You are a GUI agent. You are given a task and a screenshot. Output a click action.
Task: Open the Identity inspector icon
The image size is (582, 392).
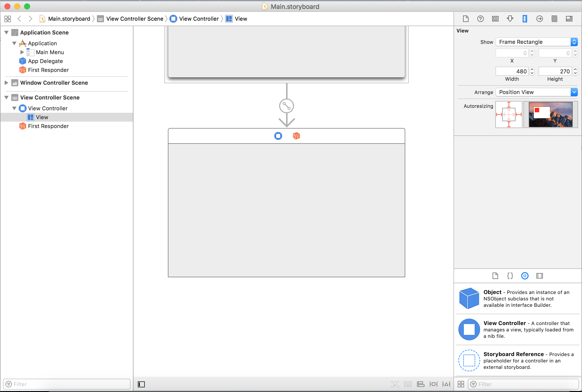(x=495, y=19)
